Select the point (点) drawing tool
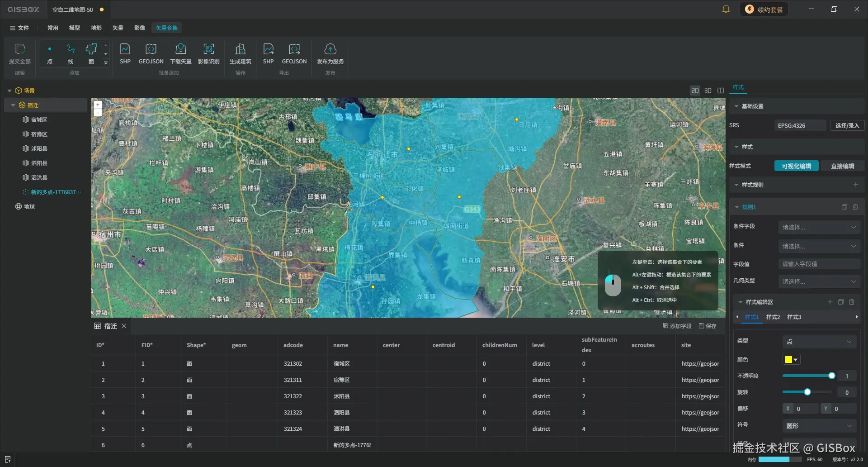The width and height of the screenshot is (868, 467). pyautogui.click(x=50, y=53)
